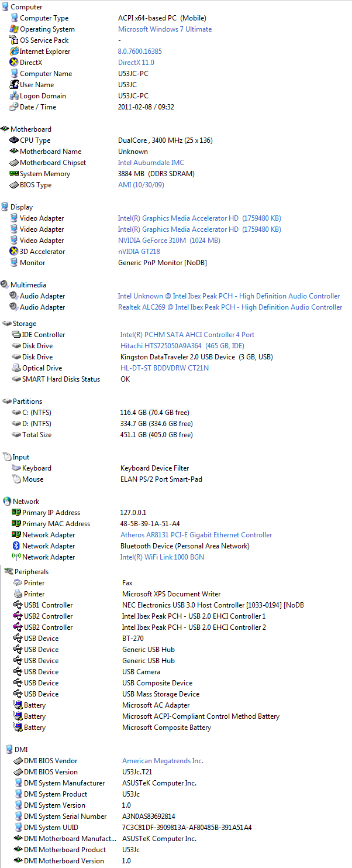Select the USB1 Controller icon

coord(18,605)
